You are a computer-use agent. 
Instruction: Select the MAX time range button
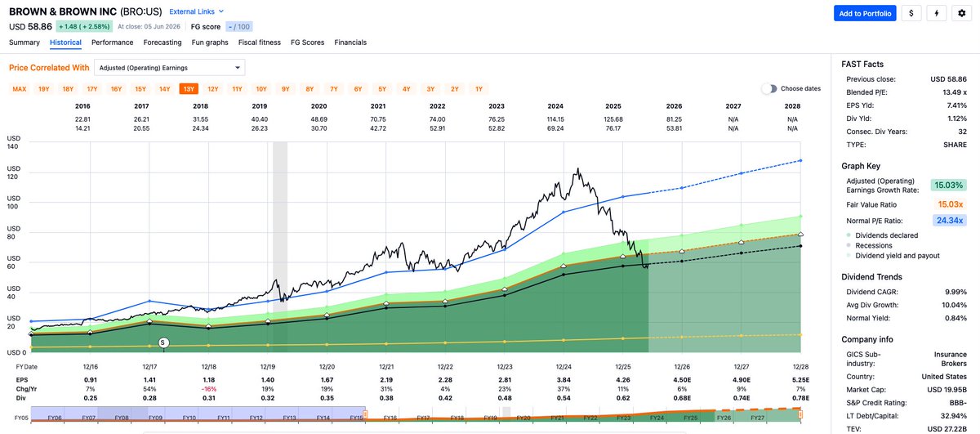20,88
